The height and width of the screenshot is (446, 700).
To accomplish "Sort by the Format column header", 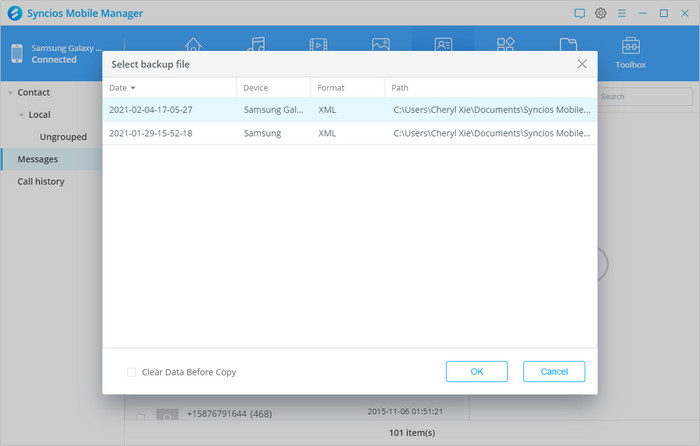I will [x=347, y=88].
